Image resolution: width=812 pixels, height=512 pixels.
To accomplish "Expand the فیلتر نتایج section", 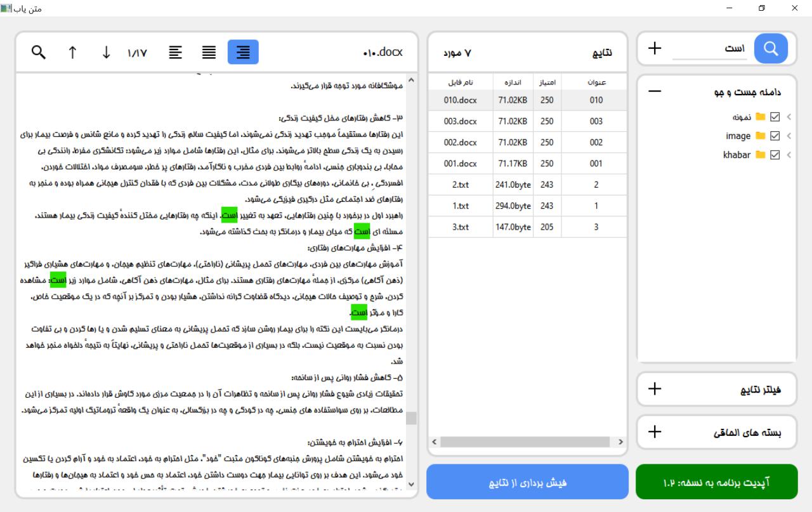I will (655, 389).
